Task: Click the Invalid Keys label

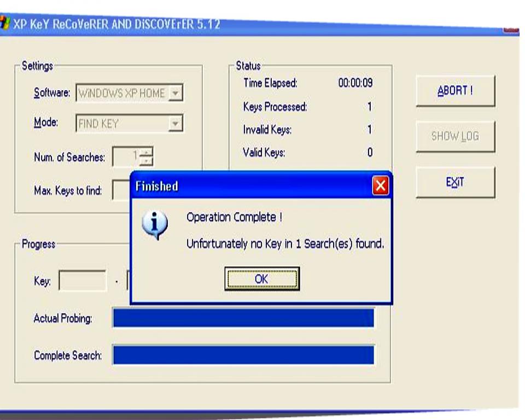Action: tap(267, 130)
